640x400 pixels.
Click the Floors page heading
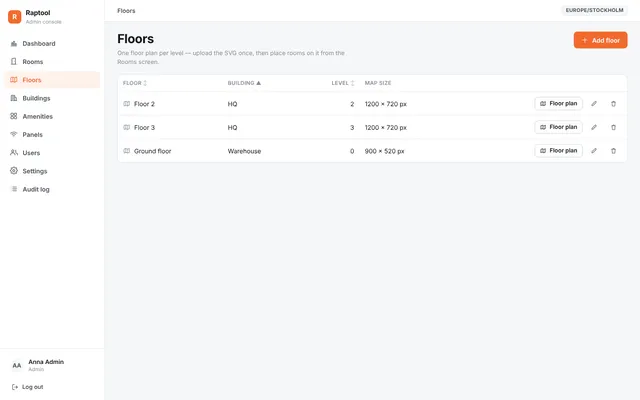136,39
